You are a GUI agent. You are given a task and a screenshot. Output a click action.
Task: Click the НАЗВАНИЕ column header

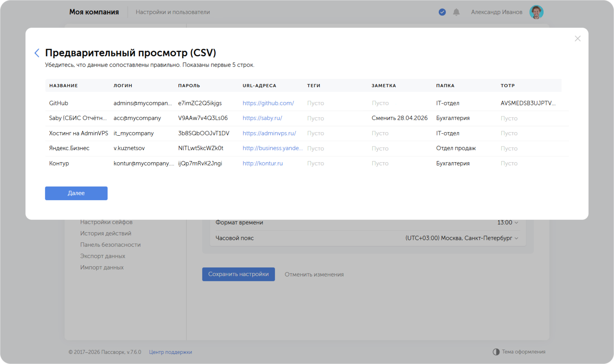pos(63,86)
